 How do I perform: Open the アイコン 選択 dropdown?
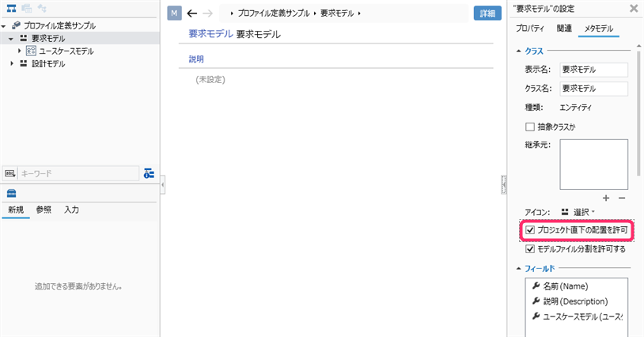[583, 212]
